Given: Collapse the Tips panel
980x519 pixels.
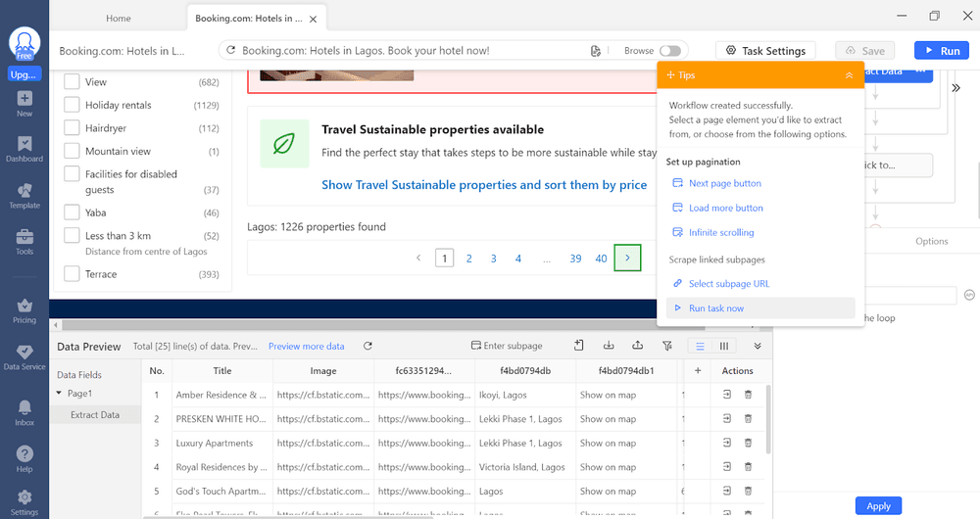Looking at the screenshot, I should point(849,75).
